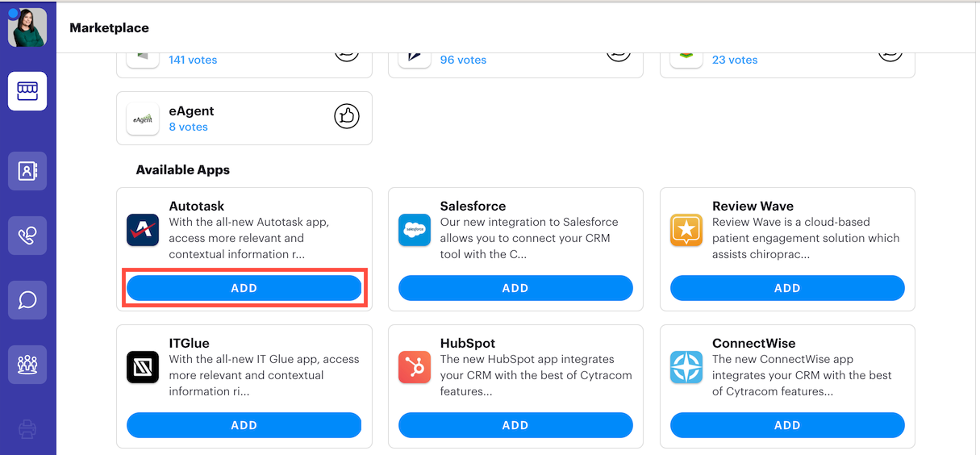Click the Salesforce description text
This screenshot has height=455, width=980.
tap(529, 238)
